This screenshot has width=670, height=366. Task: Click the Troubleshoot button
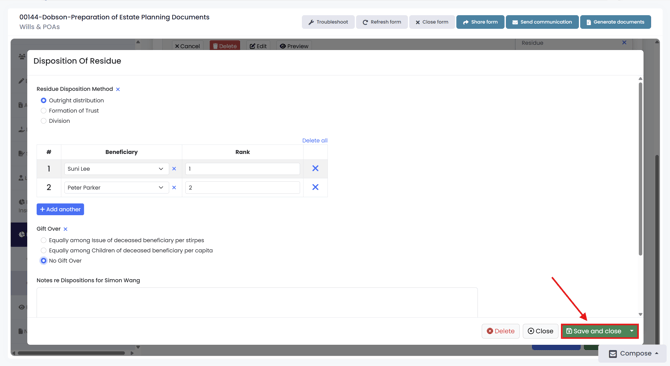pos(328,22)
